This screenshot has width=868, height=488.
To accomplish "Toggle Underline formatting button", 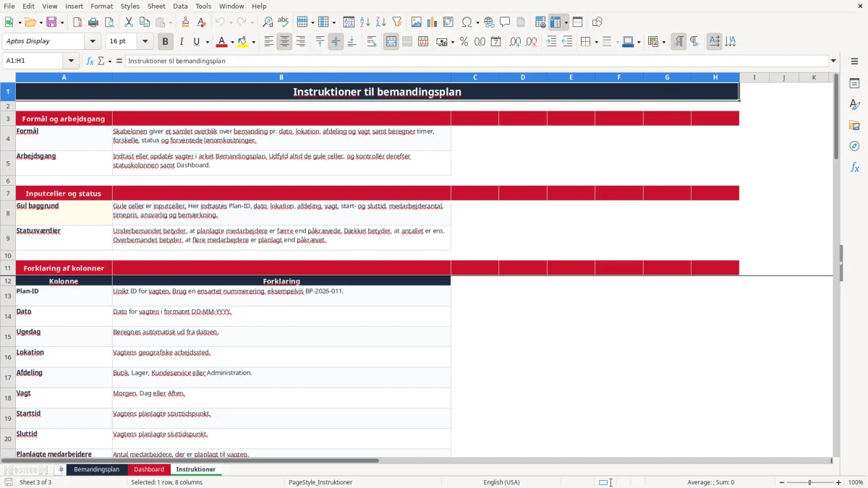I will tap(197, 42).
